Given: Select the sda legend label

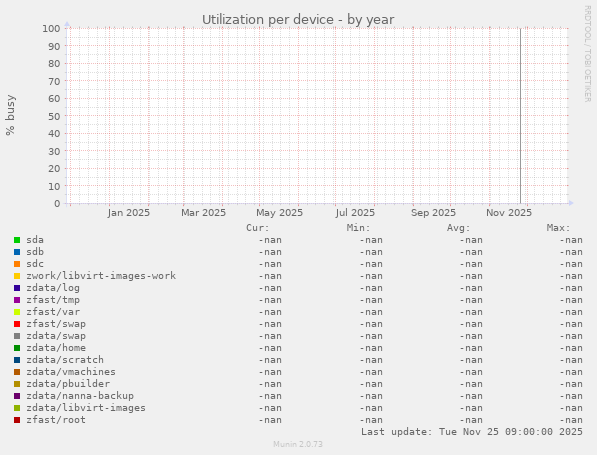Looking at the screenshot, I should click(x=35, y=240).
